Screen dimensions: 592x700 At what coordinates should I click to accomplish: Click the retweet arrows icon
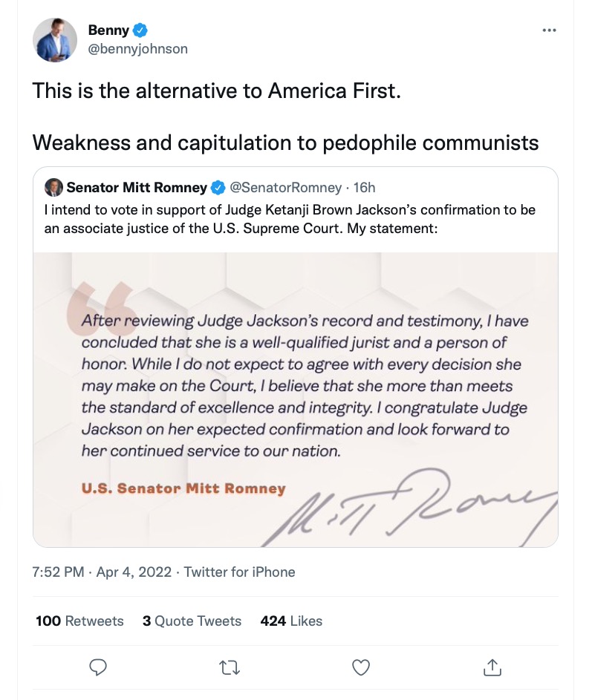230,667
